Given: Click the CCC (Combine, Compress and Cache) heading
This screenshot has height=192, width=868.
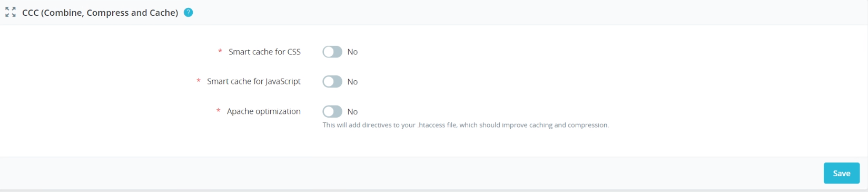Looking at the screenshot, I should [100, 13].
